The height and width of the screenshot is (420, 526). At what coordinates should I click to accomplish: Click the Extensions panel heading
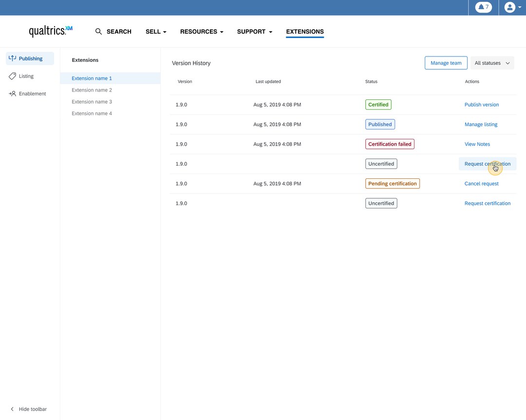coord(85,60)
